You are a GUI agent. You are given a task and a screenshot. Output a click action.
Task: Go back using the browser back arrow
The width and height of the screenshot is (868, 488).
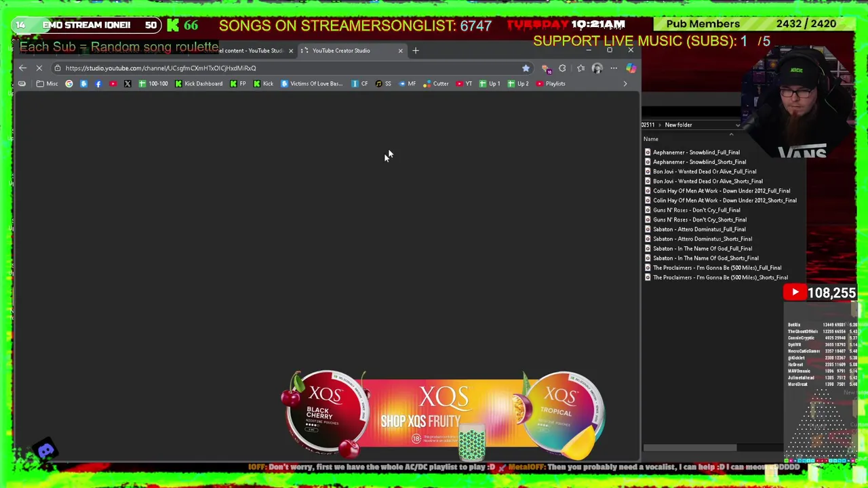(x=22, y=68)
